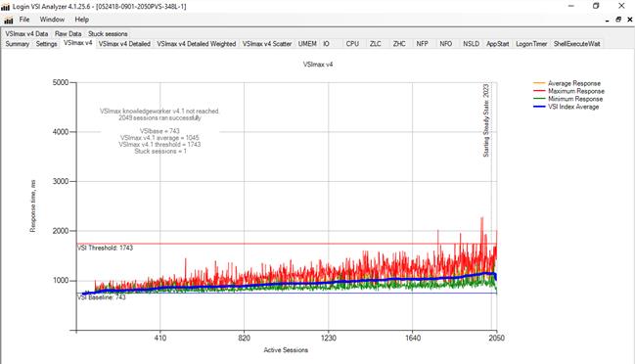Switch to Raw Data tab
Viewport: 635px width, 364px height.
click(68, 33)
